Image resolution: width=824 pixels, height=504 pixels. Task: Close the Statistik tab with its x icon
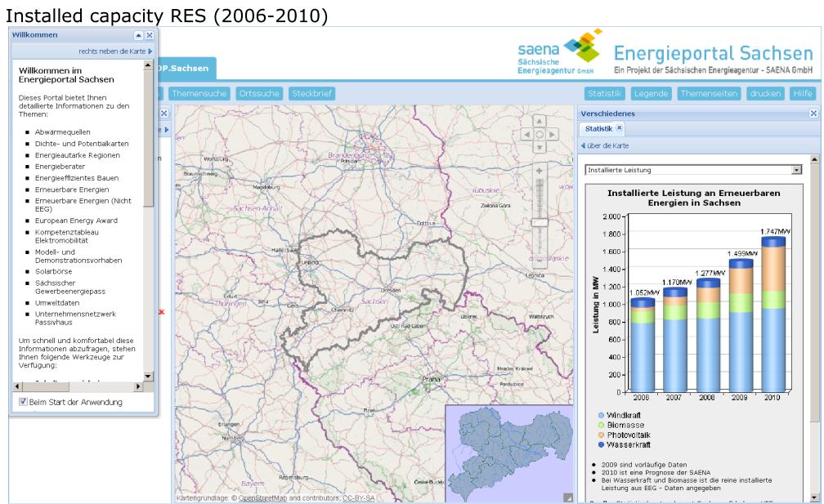[x=619, y=127]
